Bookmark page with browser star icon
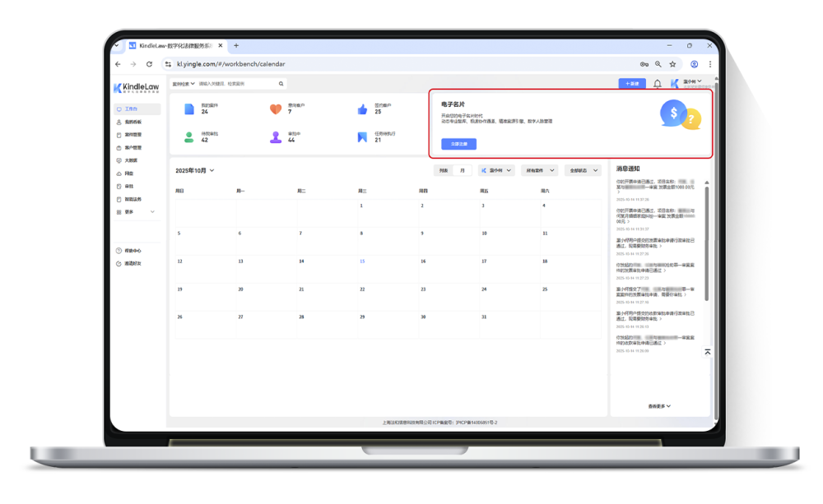The image size is (823, 504). click(672, 64)
